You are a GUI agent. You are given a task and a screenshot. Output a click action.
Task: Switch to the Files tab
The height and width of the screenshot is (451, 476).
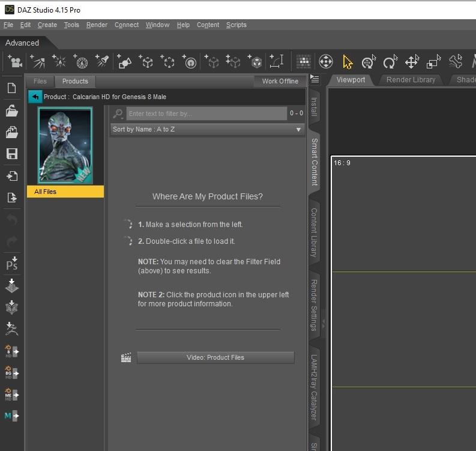point(40,81)
